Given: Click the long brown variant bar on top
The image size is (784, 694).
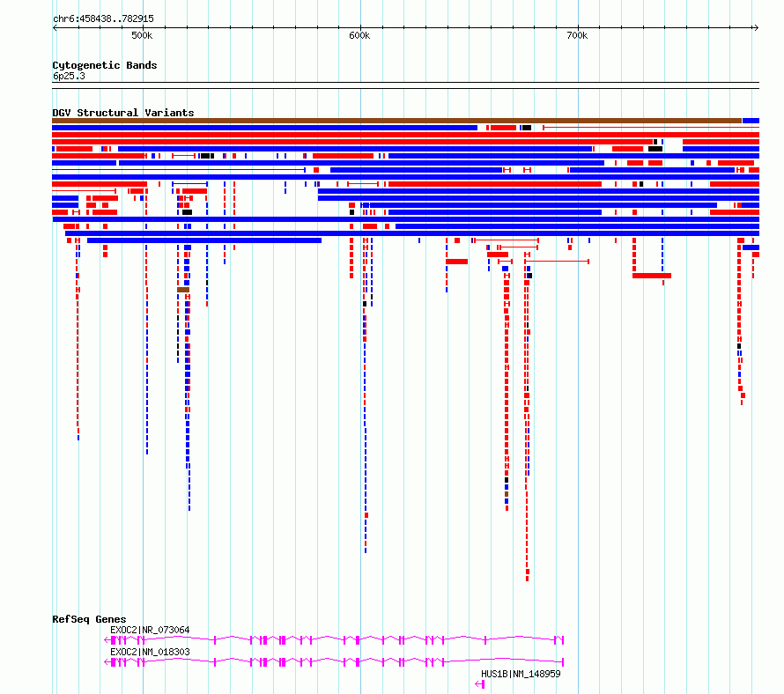Looking at the screenshot, I should (x=397, y=121).
